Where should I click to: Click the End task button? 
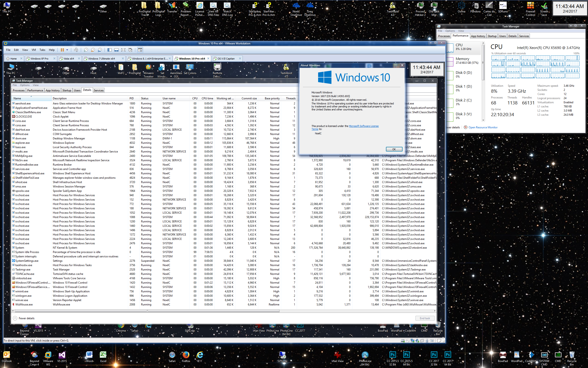(425, 318)
